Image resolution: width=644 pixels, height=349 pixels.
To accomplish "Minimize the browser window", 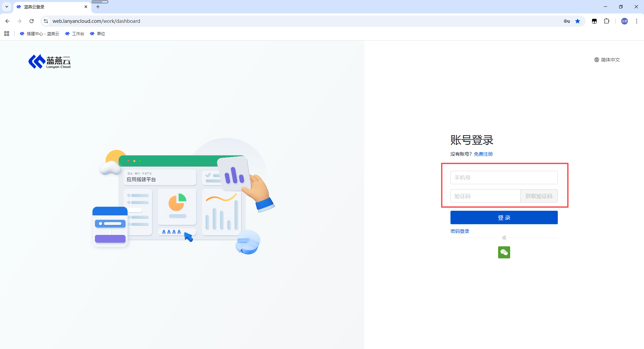I will tap(605, 7).
